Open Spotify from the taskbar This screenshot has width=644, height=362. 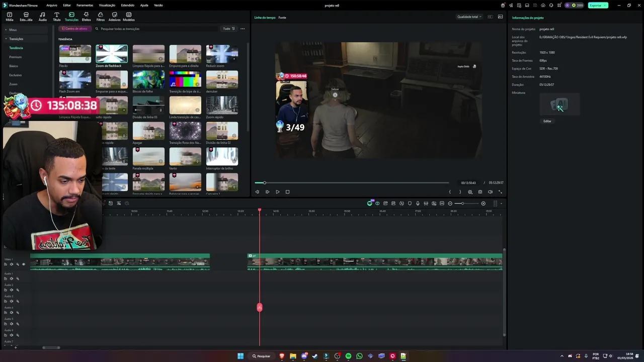[348, 356]
